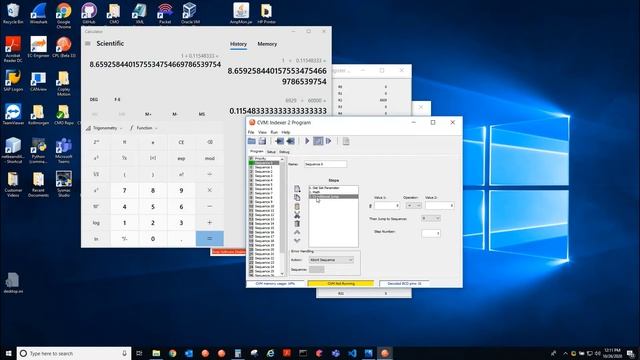Select the Acrobat Reader DC desktop icon
Viewport: 640px width, 360px height.
pyautogui.click(x=13, y=49)
